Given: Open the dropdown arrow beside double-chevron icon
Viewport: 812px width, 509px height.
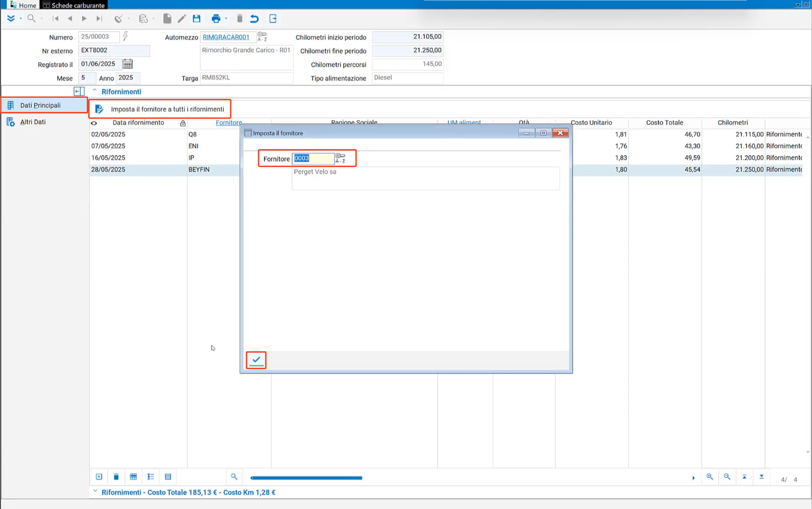Looking at the screenshot, I should click(21, 19).
